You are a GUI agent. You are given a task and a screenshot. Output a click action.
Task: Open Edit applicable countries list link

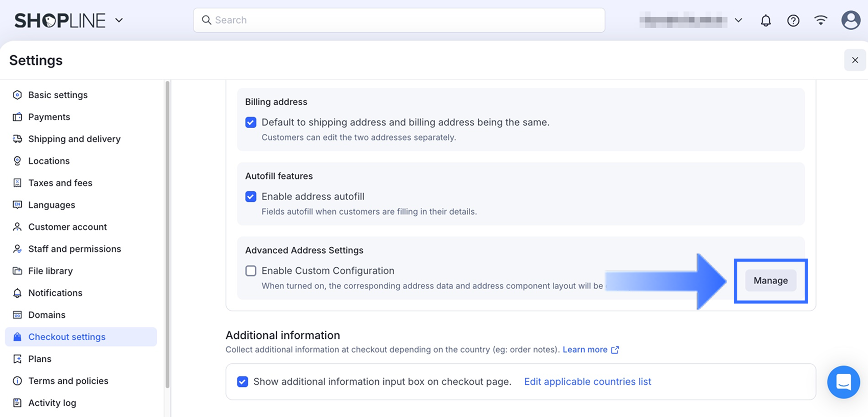pyautogui.click(x=587, y=382)
